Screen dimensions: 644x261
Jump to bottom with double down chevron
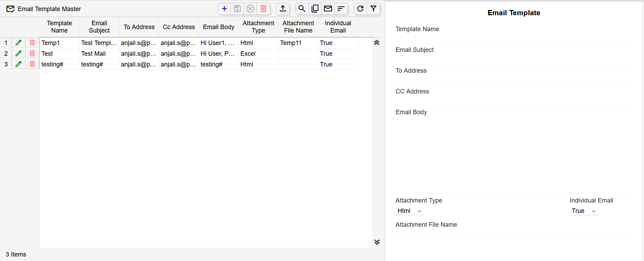pos(377,242)
